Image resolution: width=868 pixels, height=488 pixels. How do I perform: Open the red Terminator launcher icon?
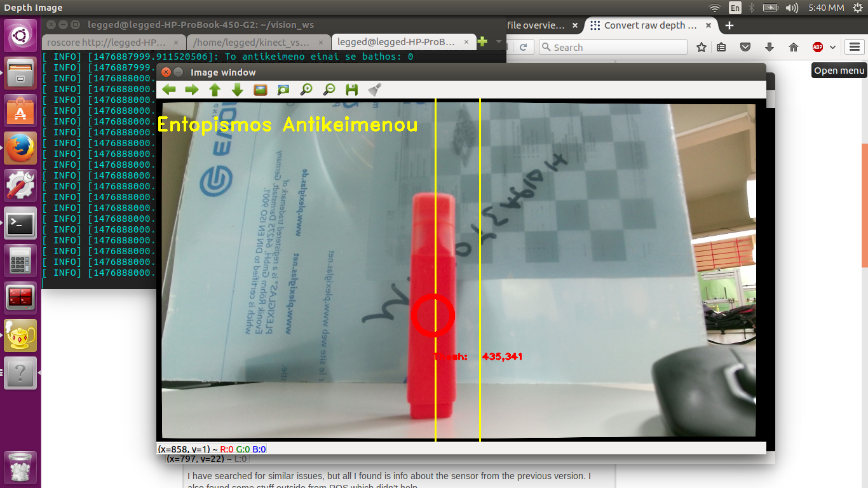[x=20, y=297]
